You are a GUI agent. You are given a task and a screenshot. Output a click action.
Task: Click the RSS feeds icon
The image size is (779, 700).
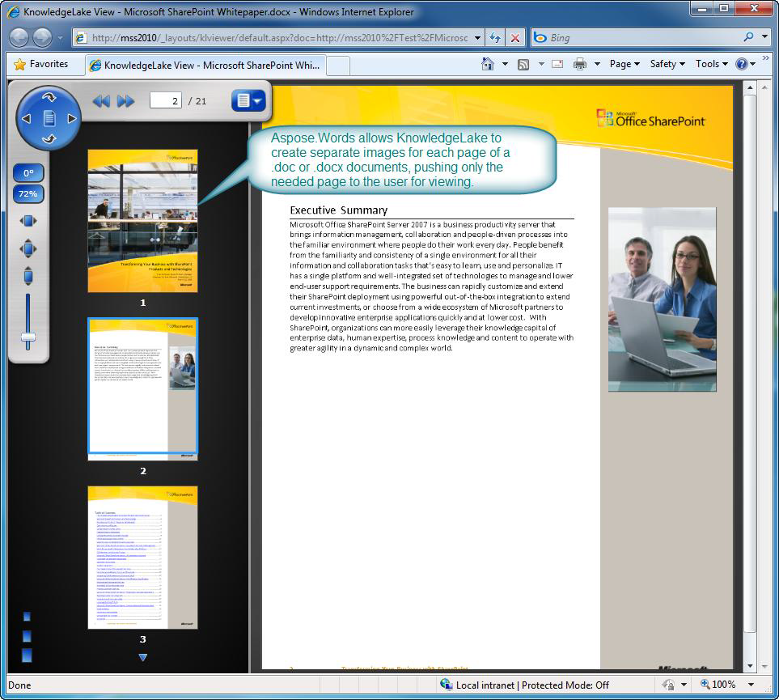[523, 65]
